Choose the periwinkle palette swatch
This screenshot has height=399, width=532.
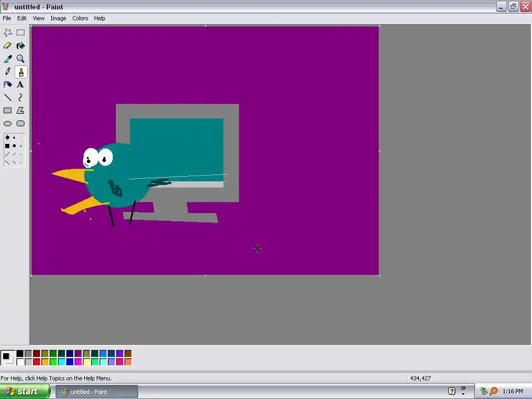point(111,362)
